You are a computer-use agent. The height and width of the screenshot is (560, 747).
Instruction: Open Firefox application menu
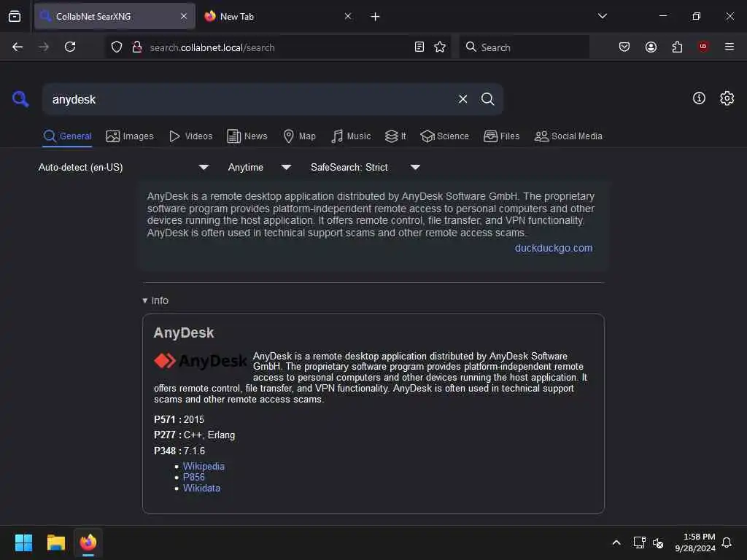click(729, 47)
